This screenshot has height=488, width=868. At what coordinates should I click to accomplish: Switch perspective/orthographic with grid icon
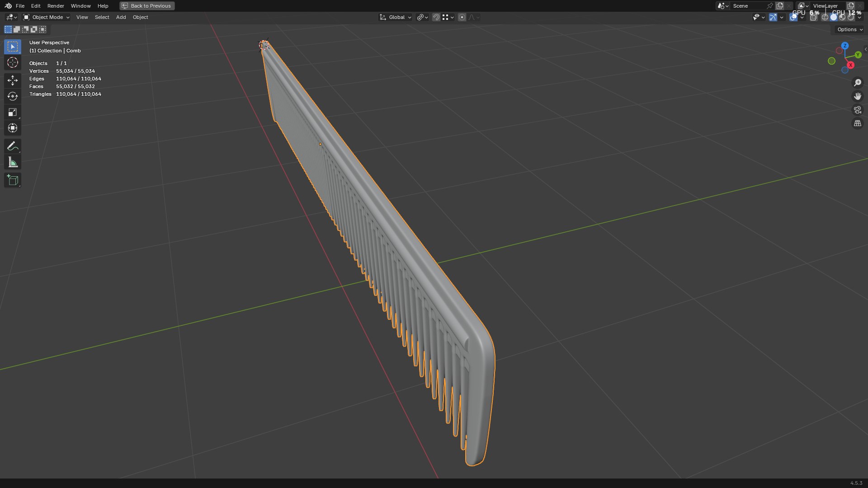pos(858,123)
